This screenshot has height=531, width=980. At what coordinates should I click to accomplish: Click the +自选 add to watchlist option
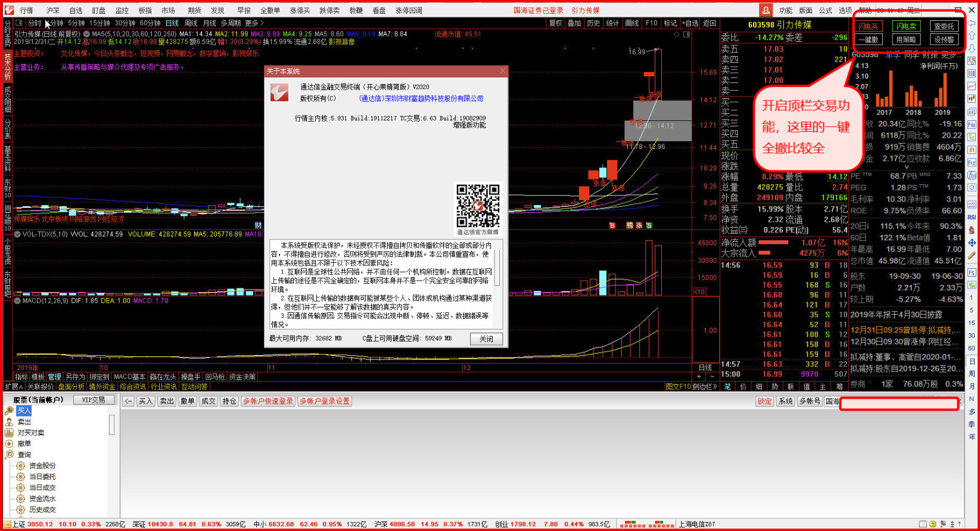[690, 23]
